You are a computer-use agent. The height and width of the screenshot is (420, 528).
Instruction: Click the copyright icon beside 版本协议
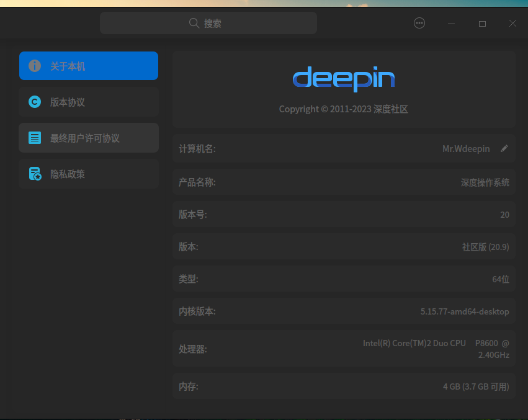coord(35,102)
